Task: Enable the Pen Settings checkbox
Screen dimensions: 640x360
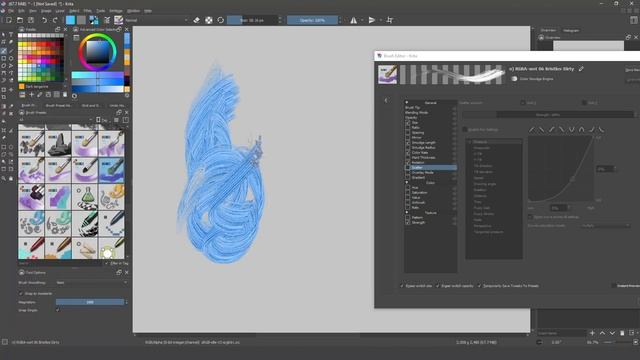Action: pos(464,129)
